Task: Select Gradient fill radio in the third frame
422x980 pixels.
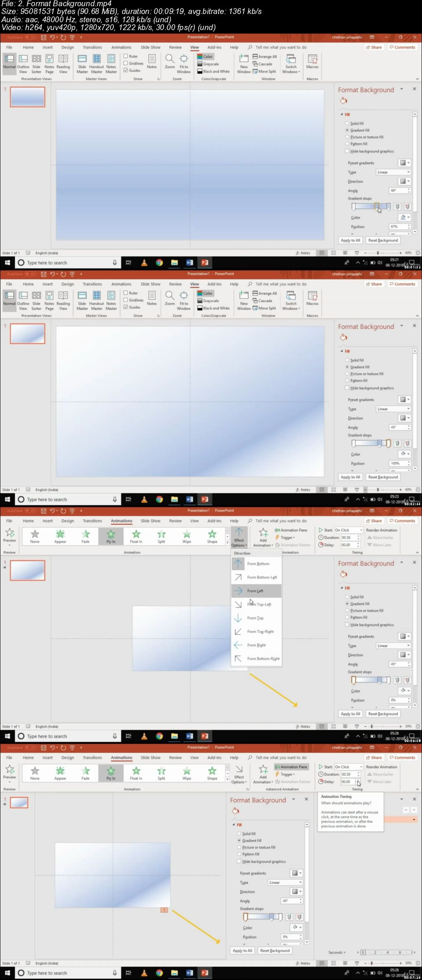Action: pos(347,604)
